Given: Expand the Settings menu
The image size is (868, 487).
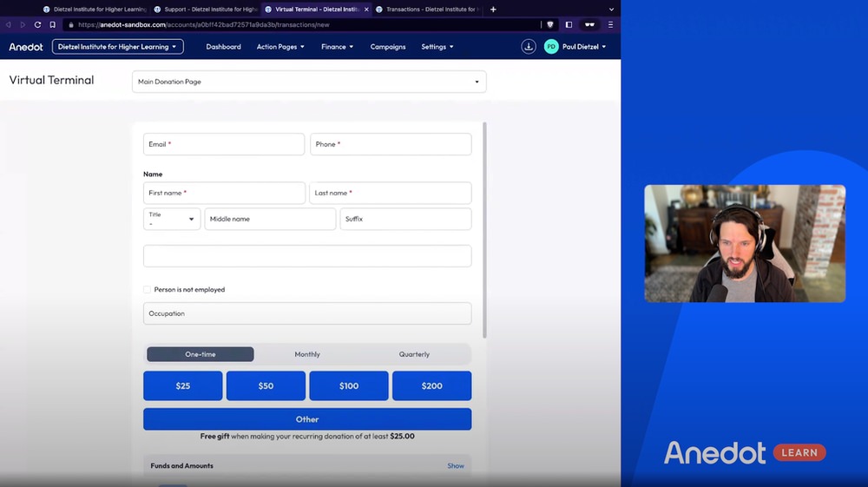Looking at the screenshot, I should (437, 47).
